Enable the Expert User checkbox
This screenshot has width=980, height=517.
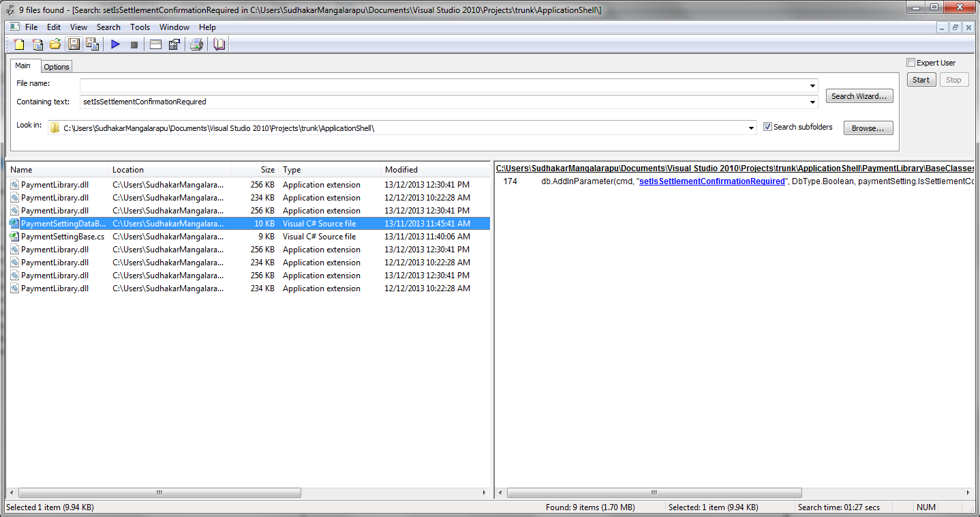click(x=910, y=62)
